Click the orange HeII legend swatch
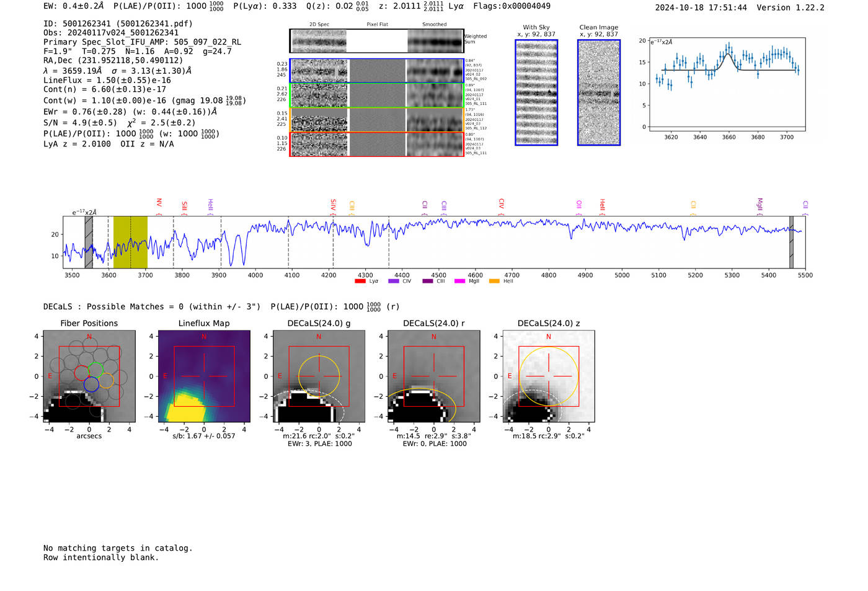 click(x=494, y=282)
